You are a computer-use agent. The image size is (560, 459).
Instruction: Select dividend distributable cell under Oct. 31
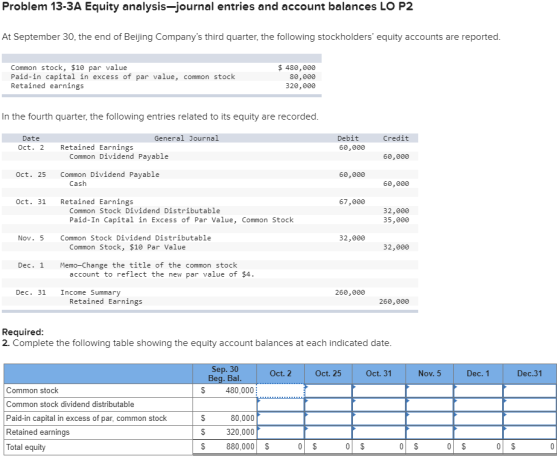[379, 404]
